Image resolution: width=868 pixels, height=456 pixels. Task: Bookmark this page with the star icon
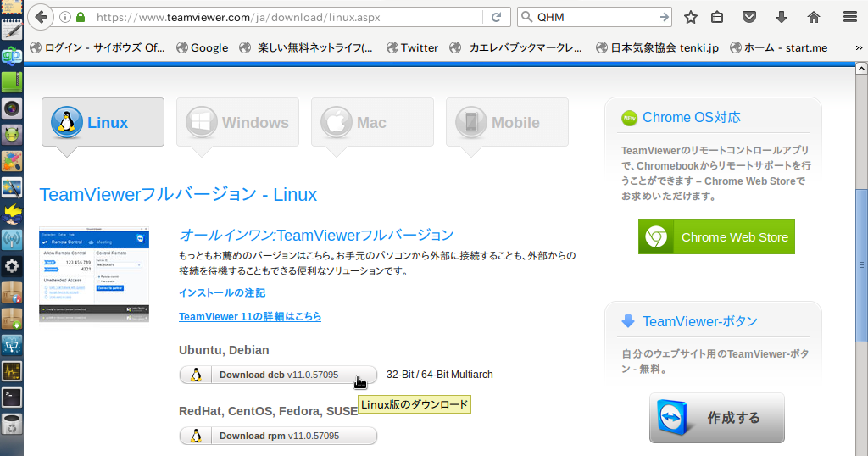tap(690, 17)
